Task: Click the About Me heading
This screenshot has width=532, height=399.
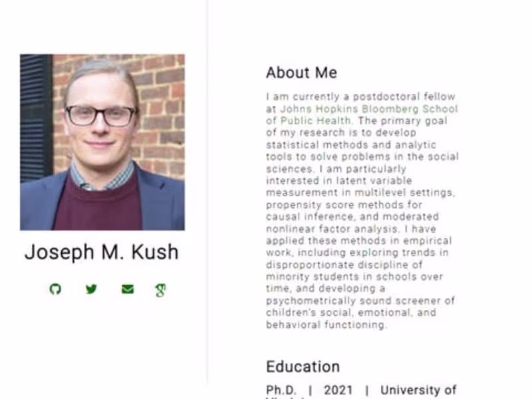Action: (x=301, y=72)
